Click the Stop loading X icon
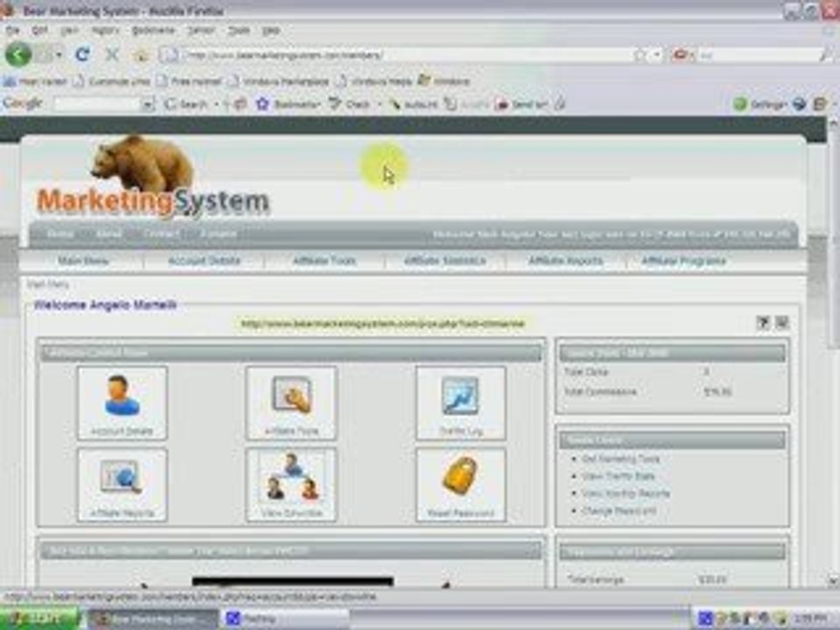This screenshot has width=840, height=630. (112, 54)
